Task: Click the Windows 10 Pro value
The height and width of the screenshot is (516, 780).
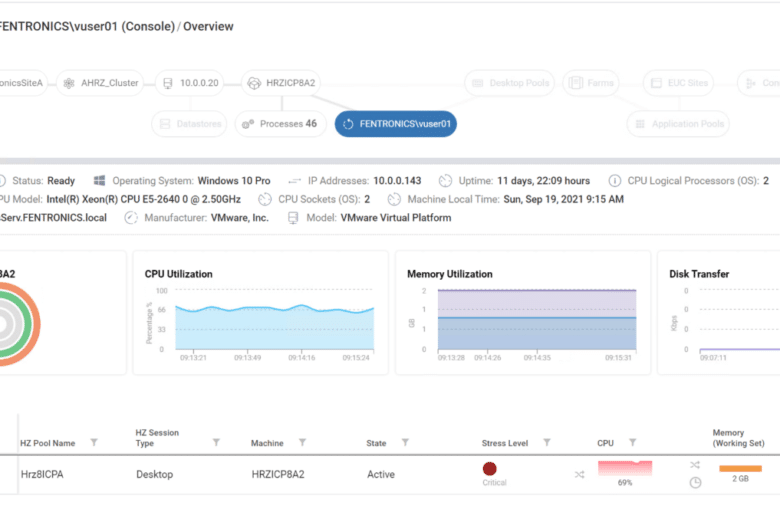Action: tap(234, 181)
